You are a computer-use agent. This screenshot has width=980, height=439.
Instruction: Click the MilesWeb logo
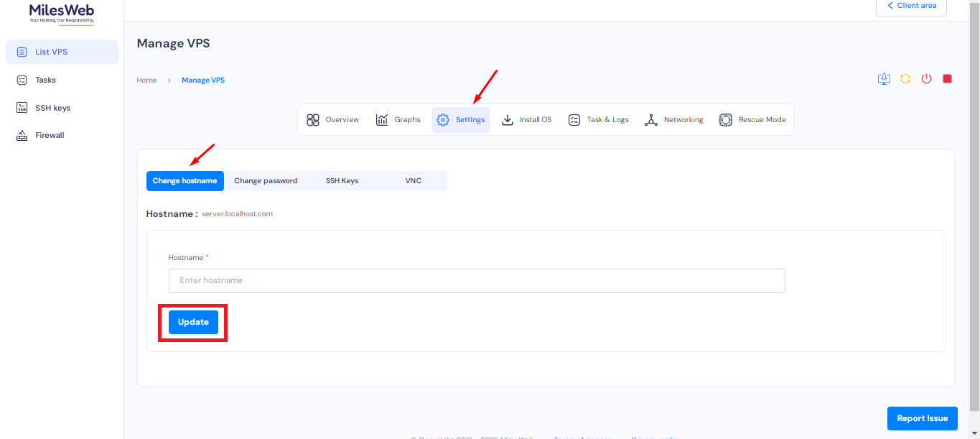point(62,13)
